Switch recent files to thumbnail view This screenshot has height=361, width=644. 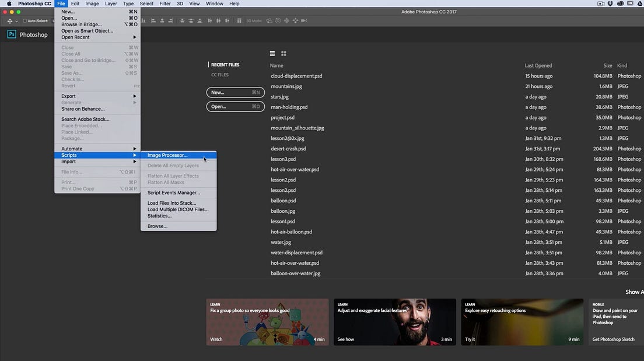point(283,53)
